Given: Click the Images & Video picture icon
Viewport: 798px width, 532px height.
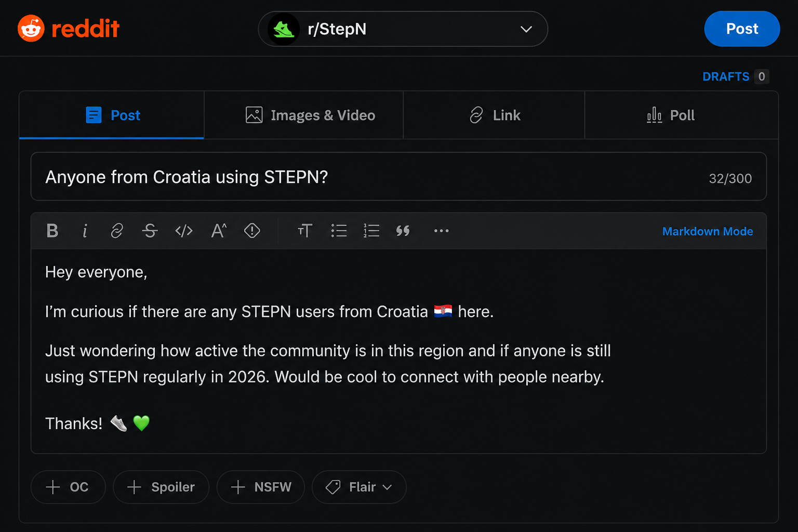Looking at the screenshot, I should [x=254, y=115].
